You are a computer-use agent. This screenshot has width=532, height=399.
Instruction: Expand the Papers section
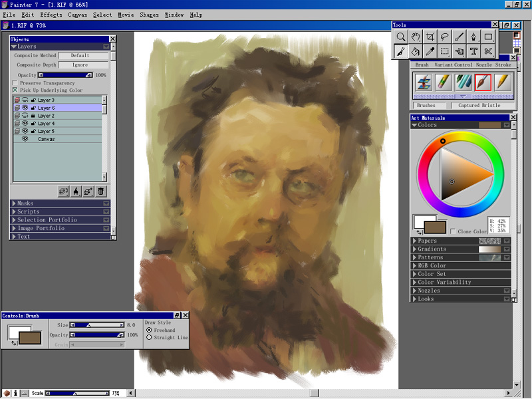coord(414,241)
